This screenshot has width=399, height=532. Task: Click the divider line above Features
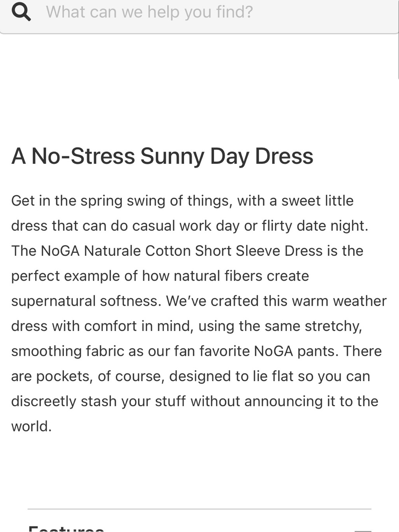click(x=199, y=509)
